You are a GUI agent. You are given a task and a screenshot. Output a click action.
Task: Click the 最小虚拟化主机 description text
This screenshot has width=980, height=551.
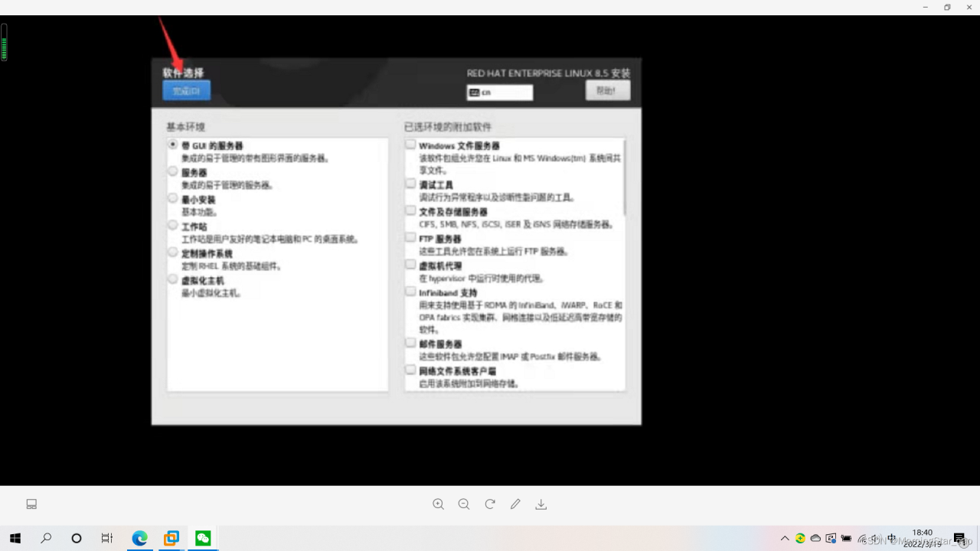pos(211,293)
